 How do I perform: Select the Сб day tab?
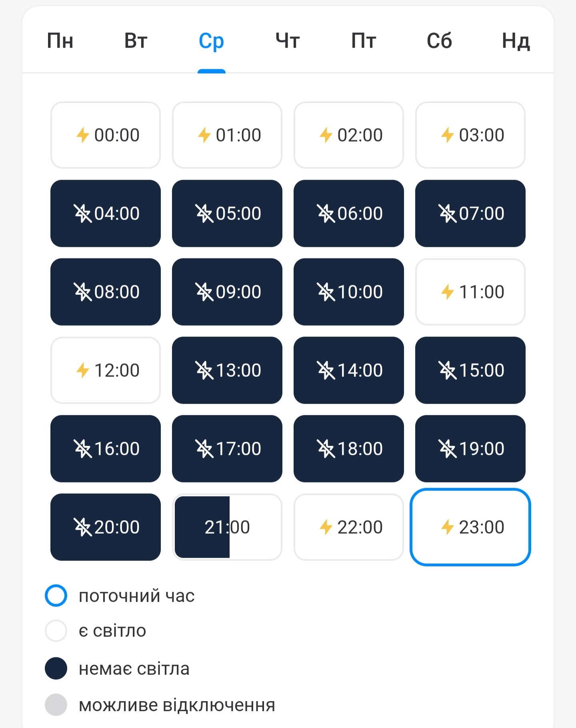(x=439, y=41)
